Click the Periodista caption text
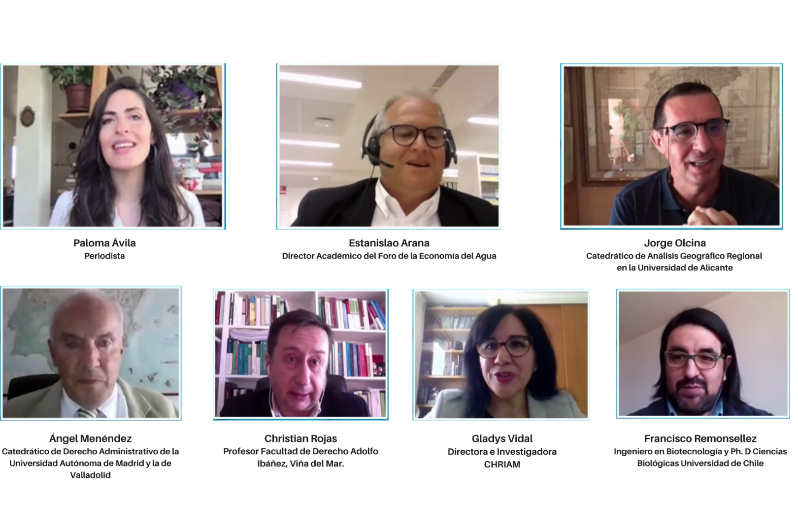798x532 pixels. pos(104,256)
